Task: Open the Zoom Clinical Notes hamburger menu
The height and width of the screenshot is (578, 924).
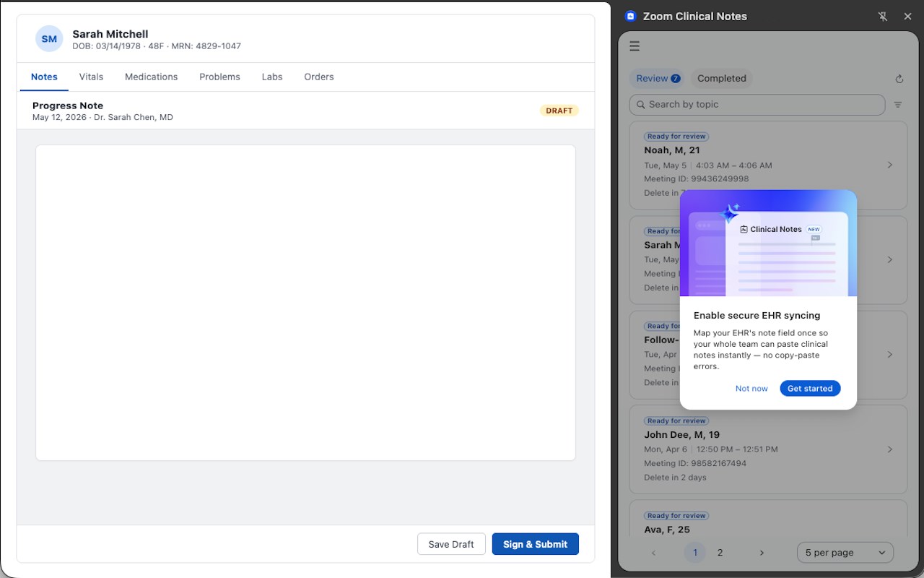Action: click(635, 46)
